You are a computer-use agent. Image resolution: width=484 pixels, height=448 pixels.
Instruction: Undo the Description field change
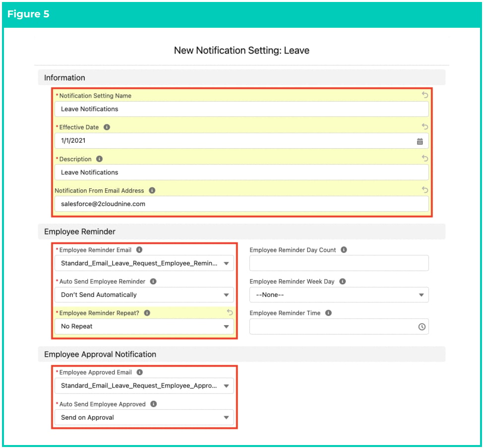[424, 158]
